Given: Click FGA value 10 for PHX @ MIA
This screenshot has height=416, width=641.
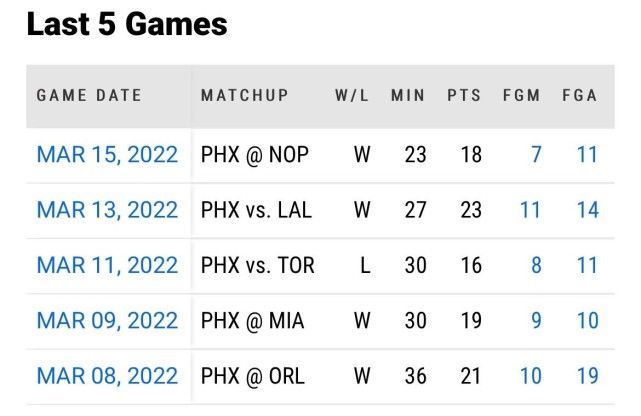Looking at the screenshot, I should coord(587,321).
